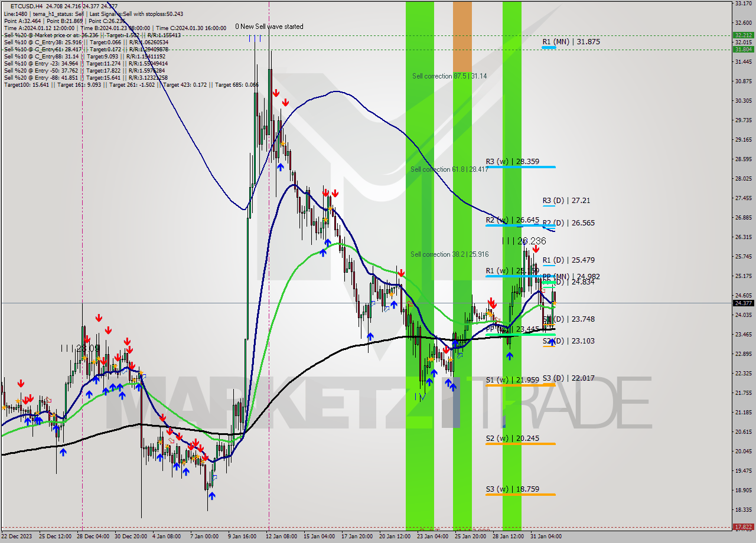The width and height of the screenshot is (756, 543).
Task: Click the S2 (w) | 20.245 label
Action: tap(512, 439)
